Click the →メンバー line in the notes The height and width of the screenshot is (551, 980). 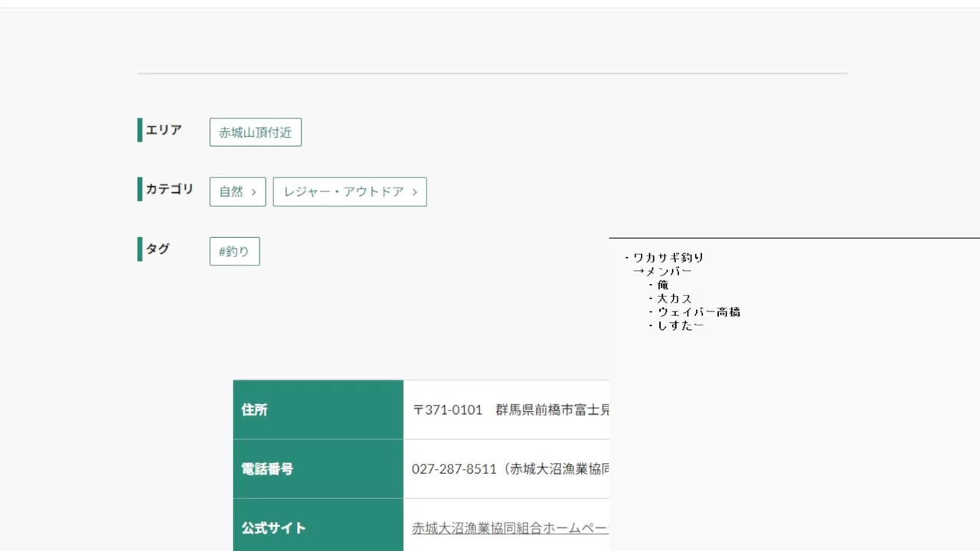(x=663, y=272)
